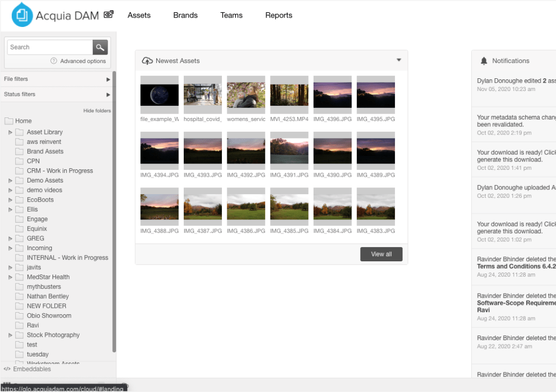Select the Home folder icon

(9, 121)
